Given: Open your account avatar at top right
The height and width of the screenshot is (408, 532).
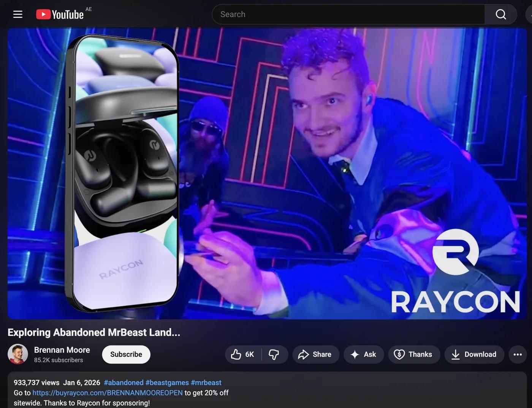Looking at the screenshot, I should coord(529,14).
